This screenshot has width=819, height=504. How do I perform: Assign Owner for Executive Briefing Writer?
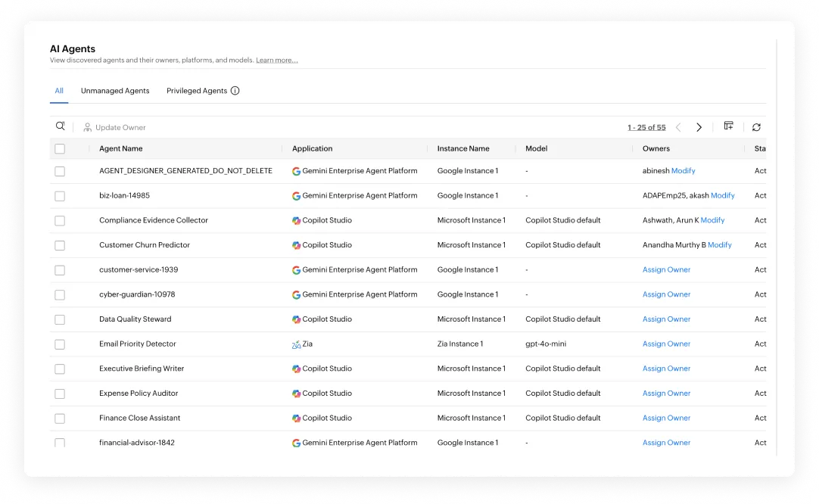[x=667, y=369]
